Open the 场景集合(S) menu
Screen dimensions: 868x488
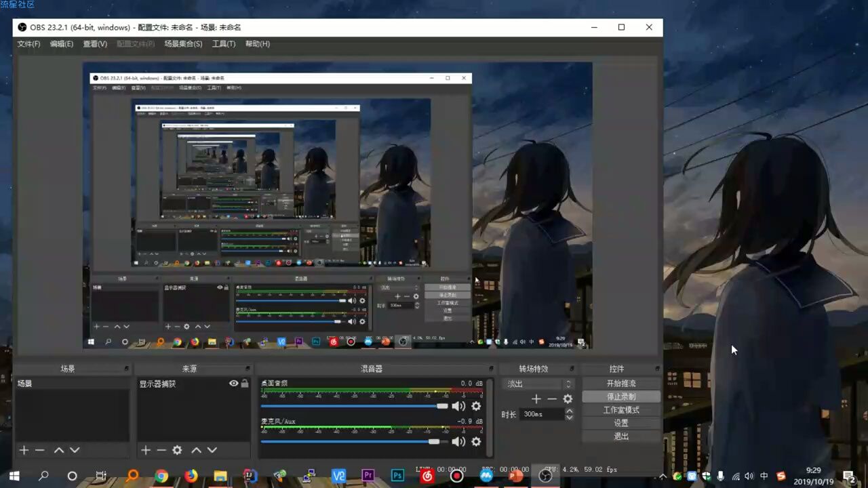183,44
